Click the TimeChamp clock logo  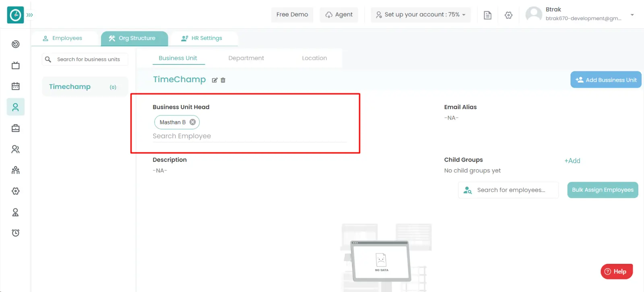[x=15, y=15]
